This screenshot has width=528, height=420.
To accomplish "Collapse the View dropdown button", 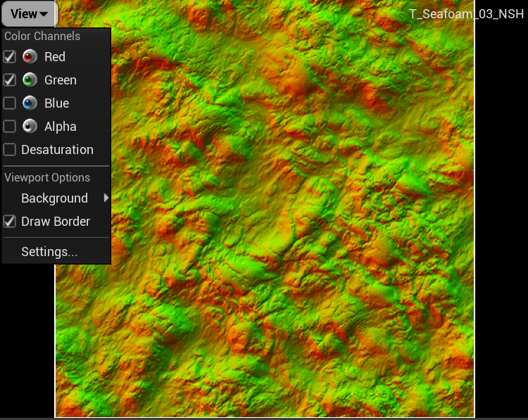I will tap(29, 14).
